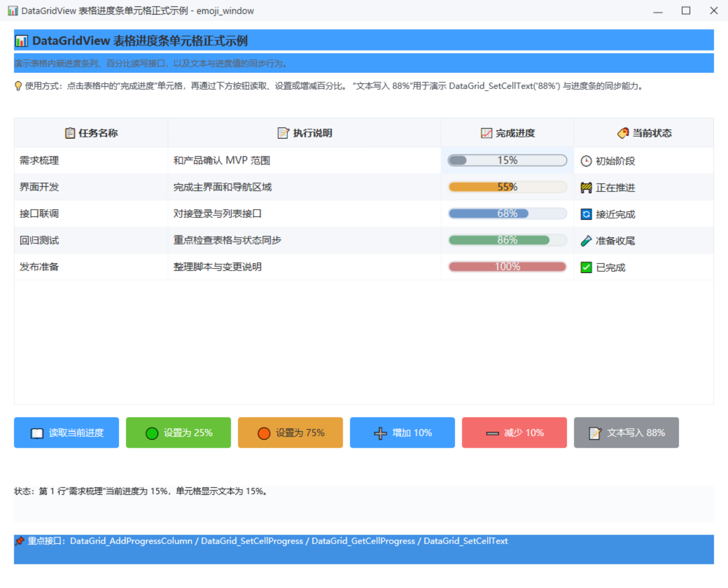Image resolution: width=728 pixels, height=588 pixels.
Task: Select the 55% orange progress bar cell
Action: click(x=507, y=187)
